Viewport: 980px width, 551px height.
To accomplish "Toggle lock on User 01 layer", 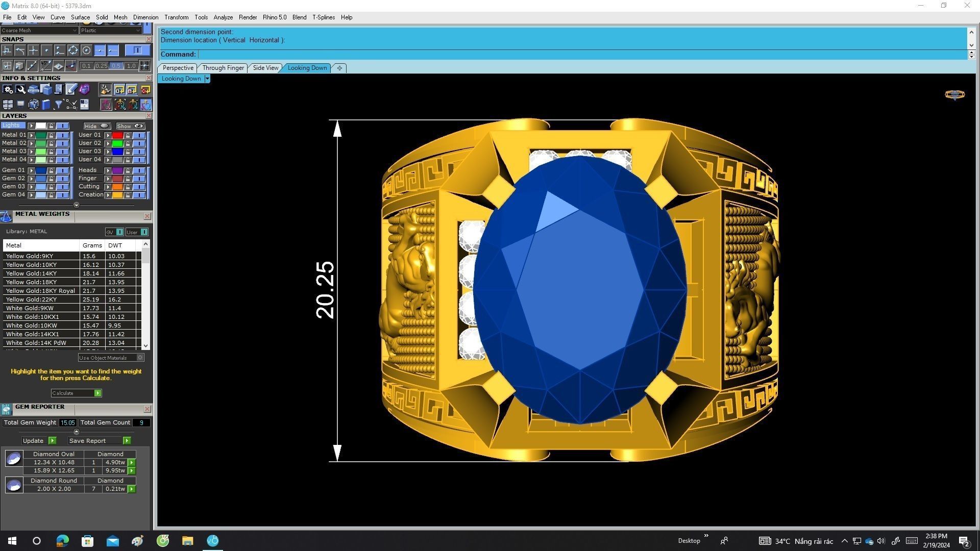I will point(128,135).
